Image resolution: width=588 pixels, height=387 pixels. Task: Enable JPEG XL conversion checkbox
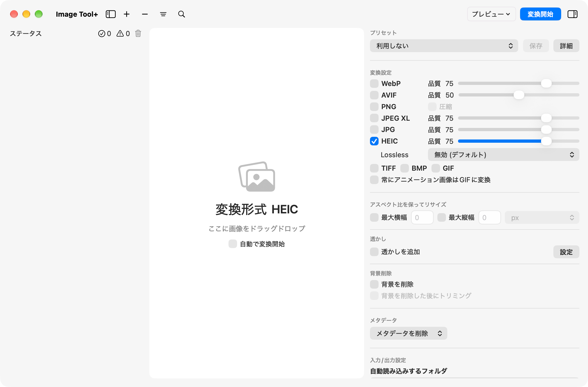point(374,118)
